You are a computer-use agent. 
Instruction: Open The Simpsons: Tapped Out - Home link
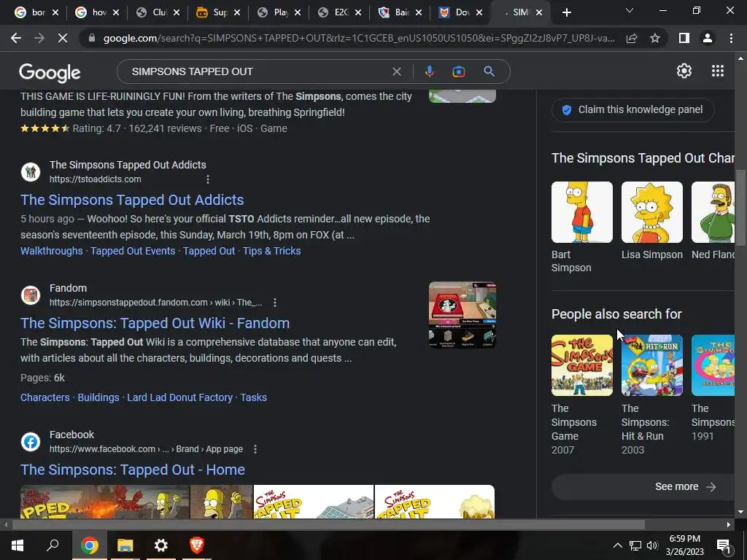133,470
